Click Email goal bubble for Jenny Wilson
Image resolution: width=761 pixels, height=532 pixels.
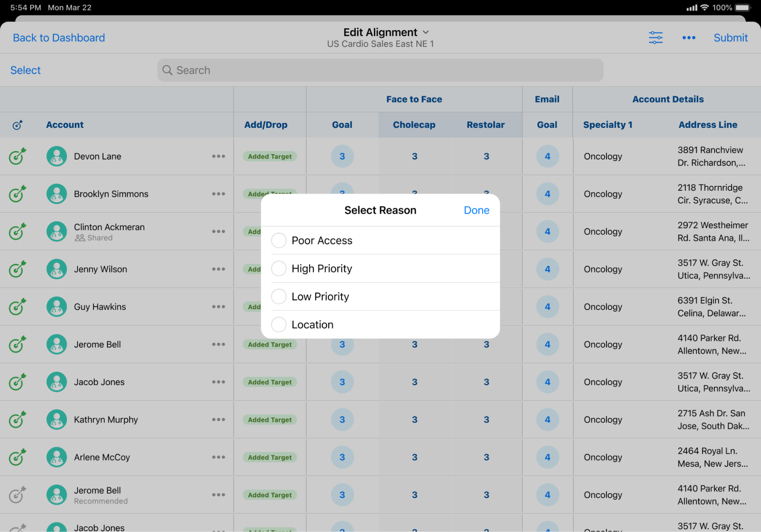pos(547,269)
